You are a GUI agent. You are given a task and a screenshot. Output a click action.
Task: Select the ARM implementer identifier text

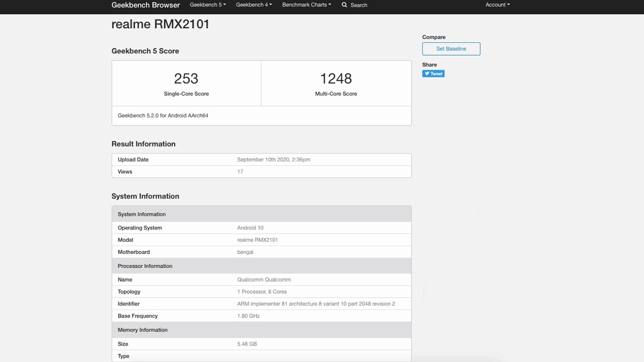click(316, 304)
